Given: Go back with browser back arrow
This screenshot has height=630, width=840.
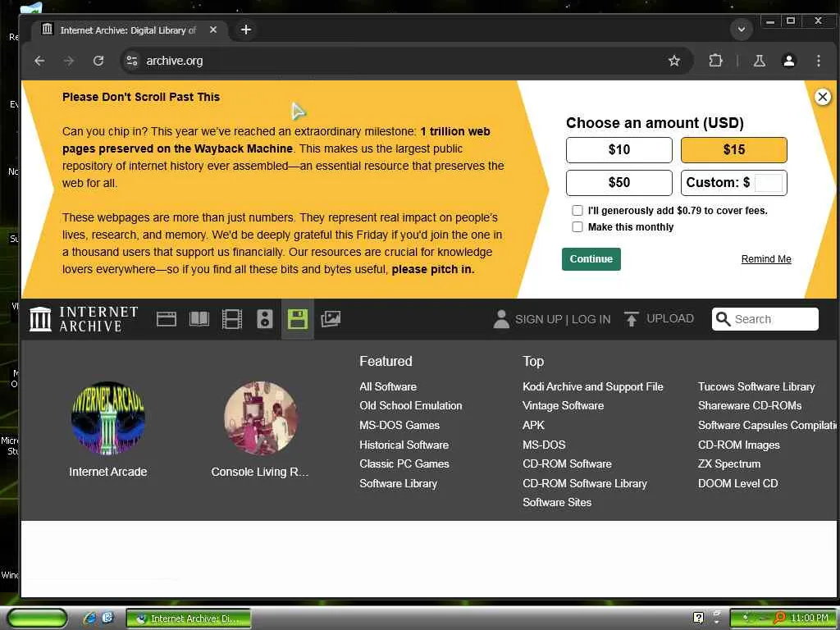Looking at the screenshot, I should click(39, 61).
